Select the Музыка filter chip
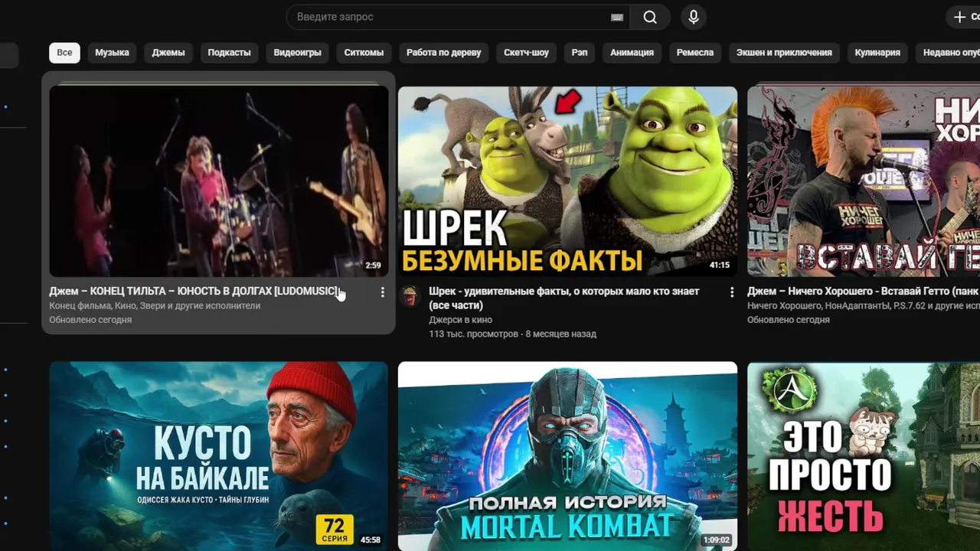The height and width of the screenshot is (551, 980). click(x=112, y=52)
